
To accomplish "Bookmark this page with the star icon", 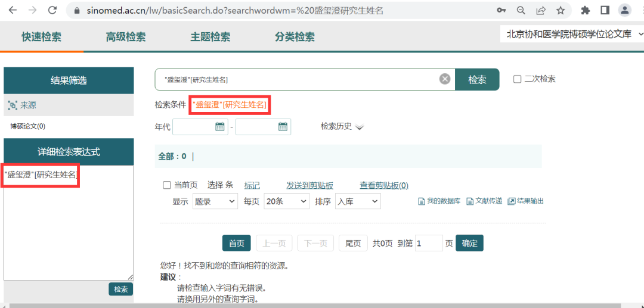I will [560, 10].
